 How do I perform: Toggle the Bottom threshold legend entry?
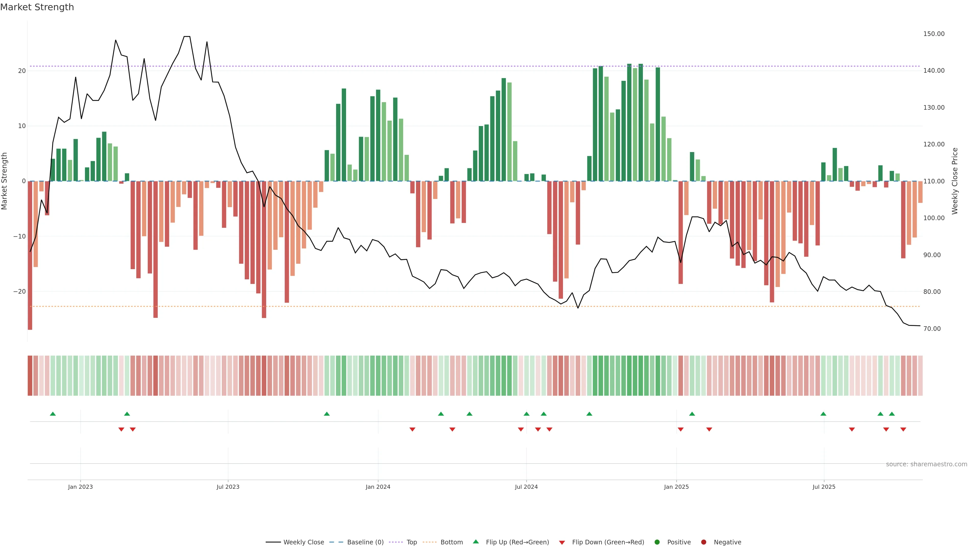pyautogui.click(x=451, y=542)
